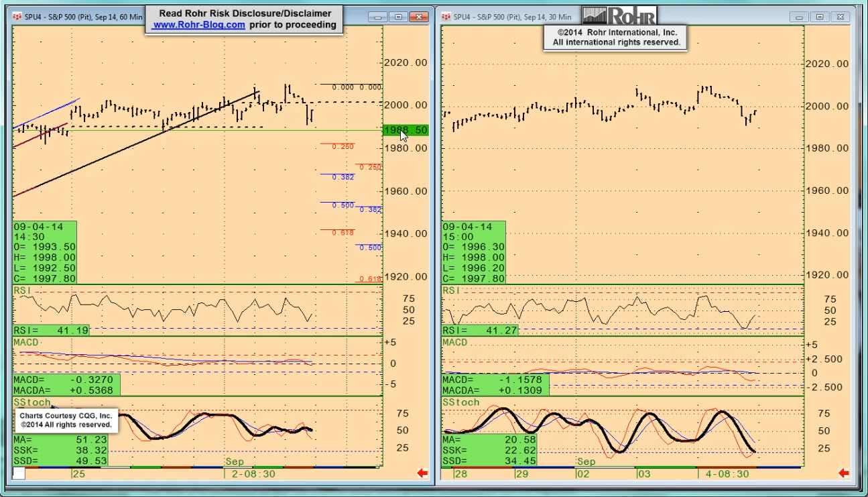Open the www.Rohr-Blog.com link
Screen dimensions: 868x497
click(x=198, y=25)
